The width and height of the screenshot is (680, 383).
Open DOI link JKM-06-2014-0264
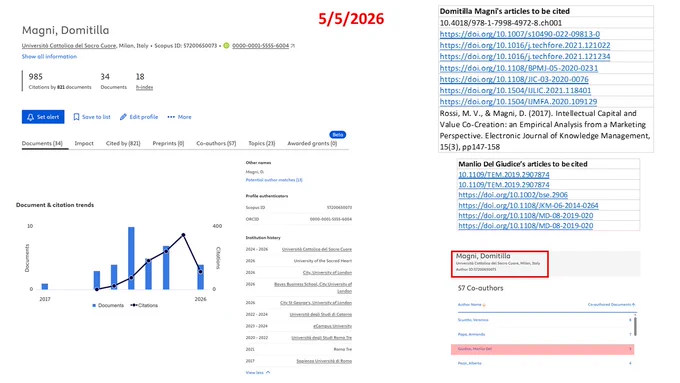528,205
